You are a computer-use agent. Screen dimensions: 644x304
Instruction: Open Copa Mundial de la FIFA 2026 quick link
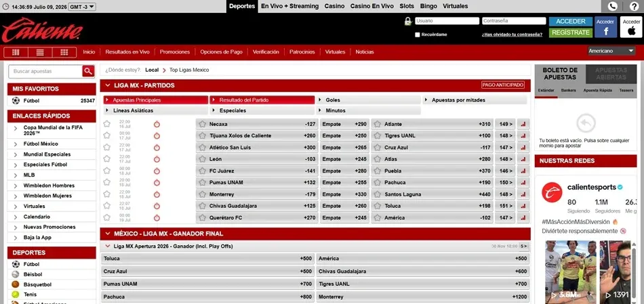[x=53, y=131]
